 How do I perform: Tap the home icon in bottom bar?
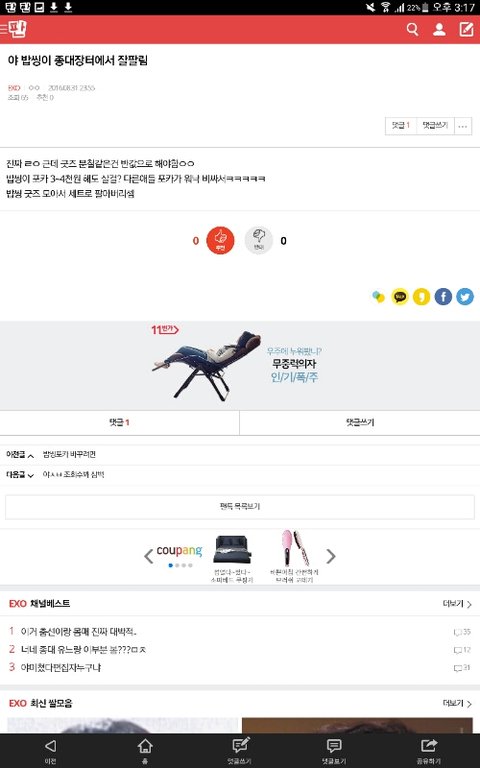145,750
